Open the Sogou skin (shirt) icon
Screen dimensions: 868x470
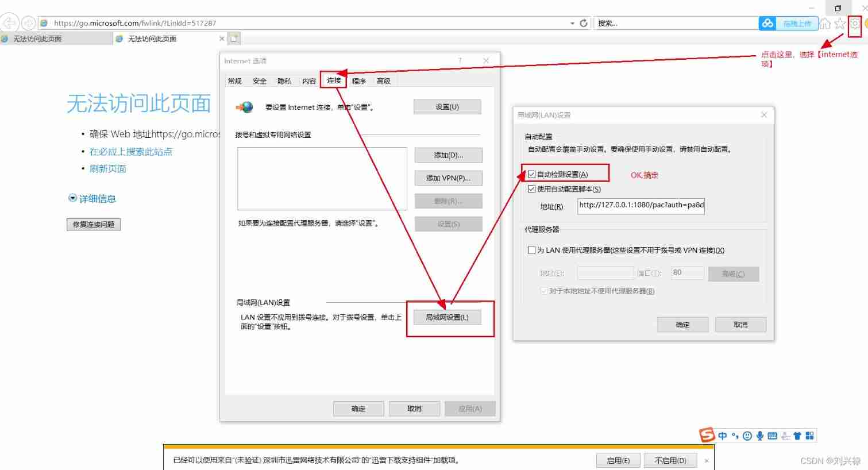click(x=797, y=436)
